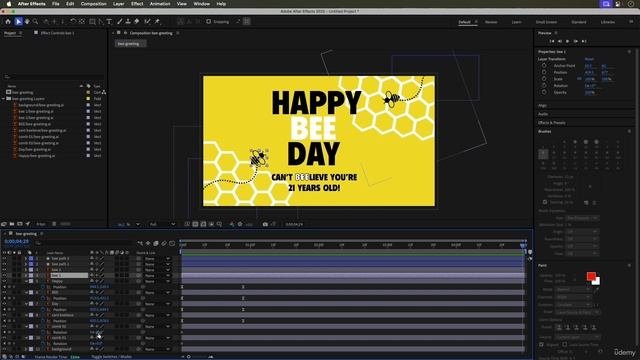Open project color depth bpc button
Screen dimensions: 640x360
pyautogui.click(x=41, y=224)
